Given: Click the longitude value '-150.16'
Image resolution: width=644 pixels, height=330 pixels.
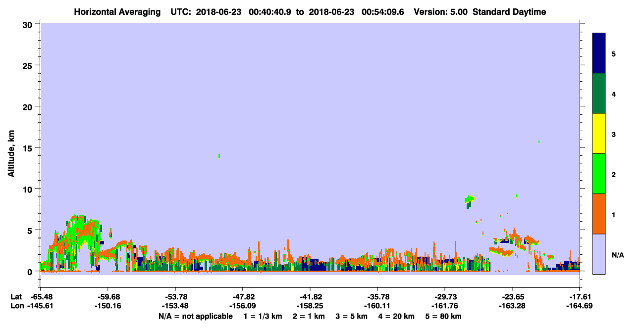Looking at the screenshot, I should click(x=107, y=306).
